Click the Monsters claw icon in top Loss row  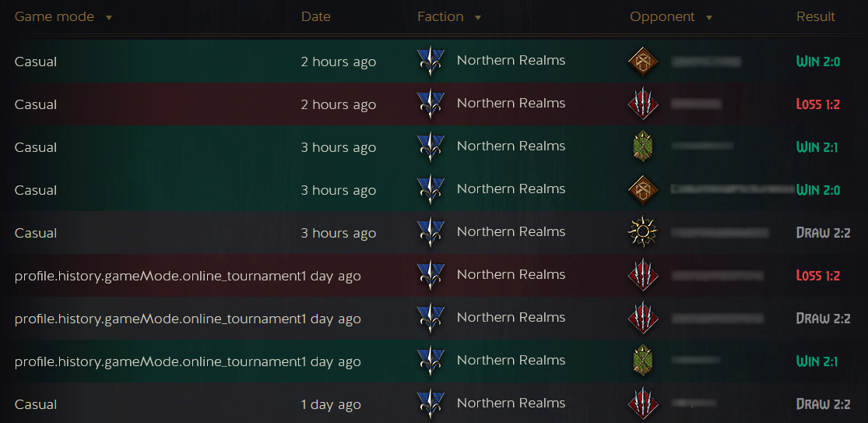coord(643,104)
